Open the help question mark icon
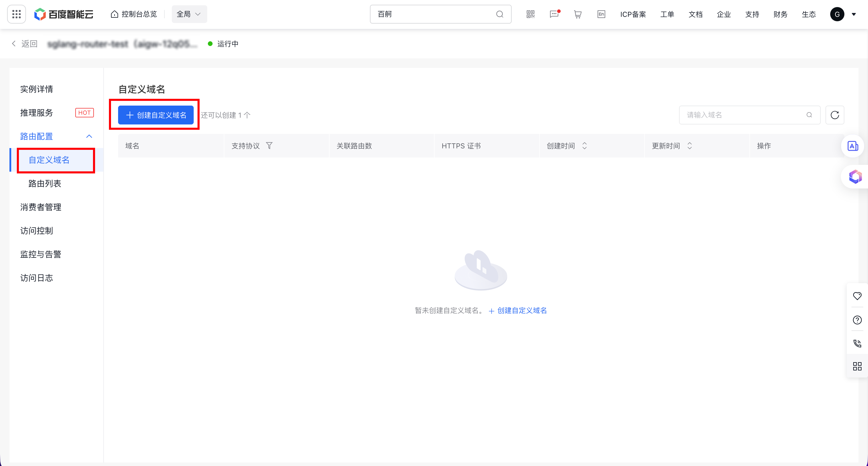This screenshot has height=466, width=868. tap(857, 320)
